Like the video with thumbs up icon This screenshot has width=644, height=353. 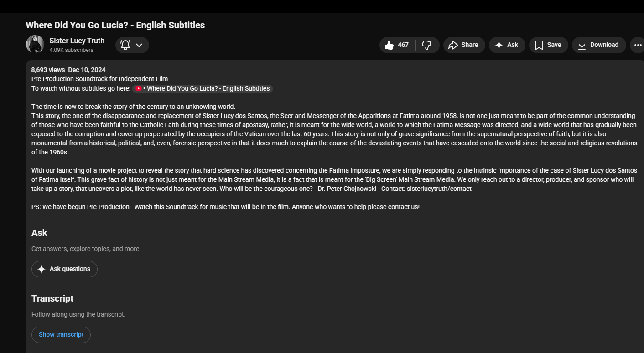coord(389,45)
